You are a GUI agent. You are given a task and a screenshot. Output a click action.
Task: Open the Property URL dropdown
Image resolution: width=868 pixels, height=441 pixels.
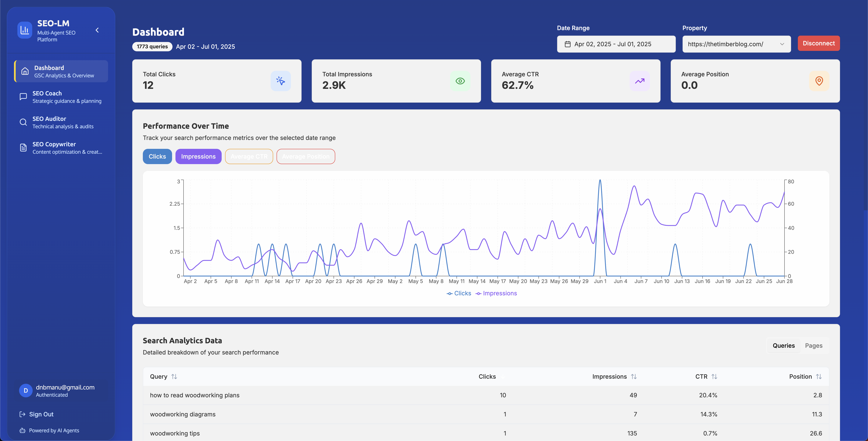pos(736,44)
